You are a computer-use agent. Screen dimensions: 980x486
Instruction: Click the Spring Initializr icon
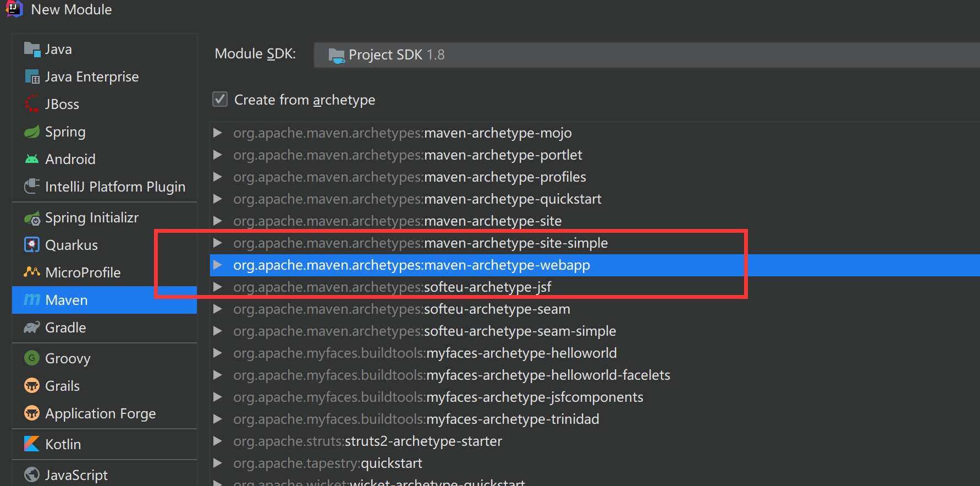(32, 218)
